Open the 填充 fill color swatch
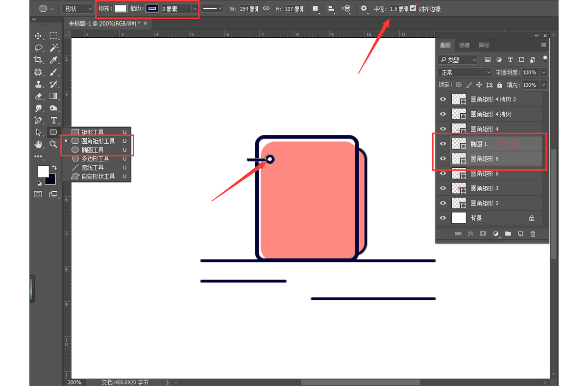The image size is (588, 386). tap(121, 8)
